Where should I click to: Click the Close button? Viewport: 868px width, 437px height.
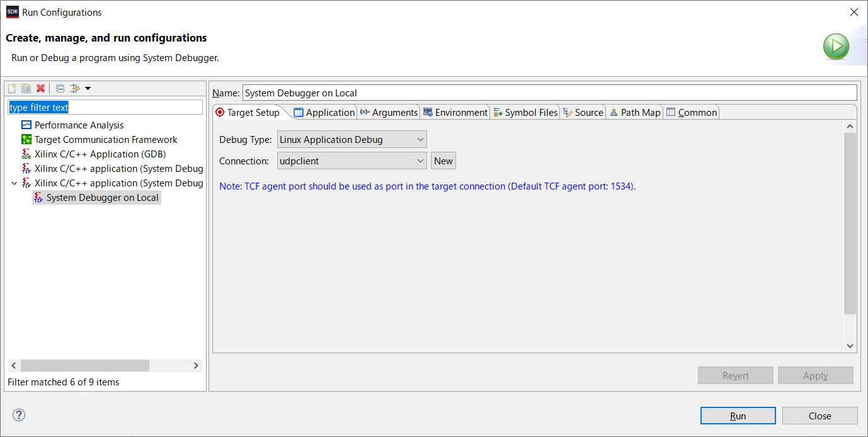click(819, 416)
